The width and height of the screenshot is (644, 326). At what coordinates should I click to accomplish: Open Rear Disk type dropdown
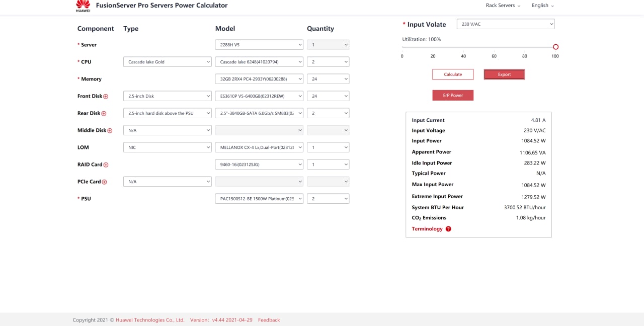(x=168, y=113)
